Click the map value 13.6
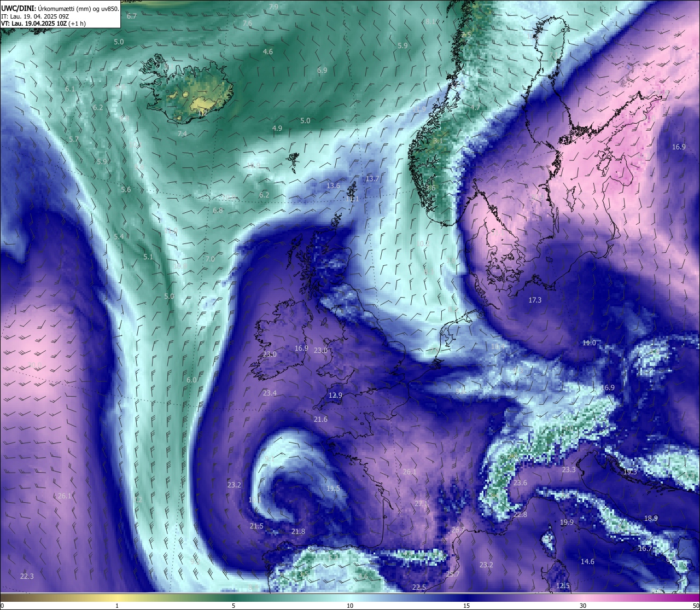This screenshot has width=700, height=610. (333, 186)
